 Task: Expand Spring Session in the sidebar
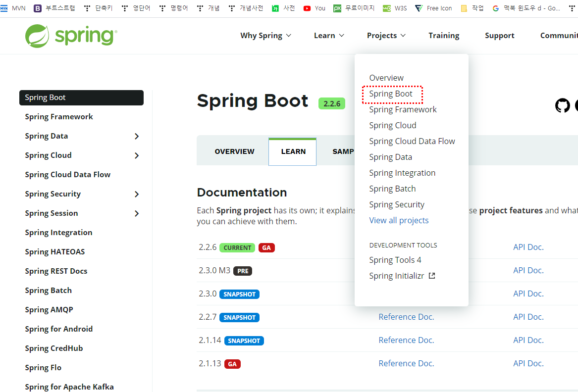pyautogui.click(x=137, y=213)
